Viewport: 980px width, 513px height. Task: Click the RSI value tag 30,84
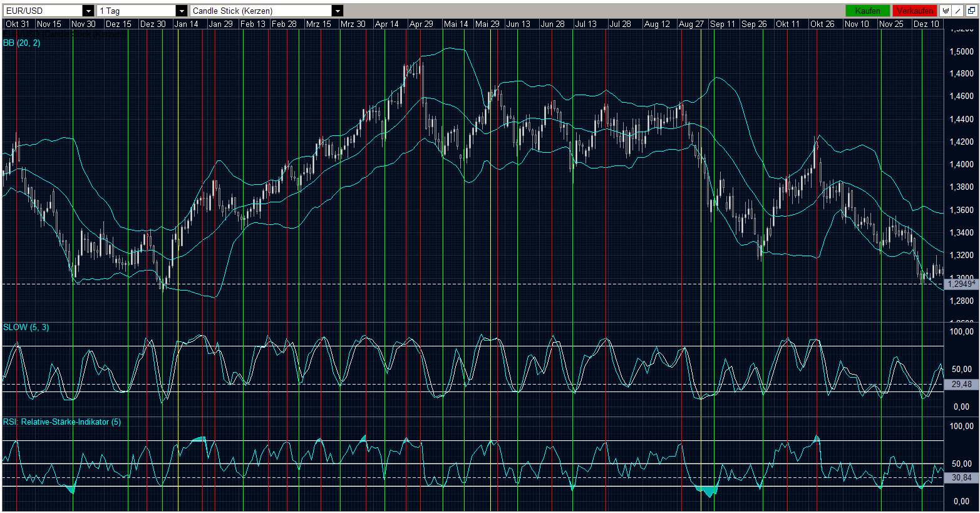tap(961, 477)
